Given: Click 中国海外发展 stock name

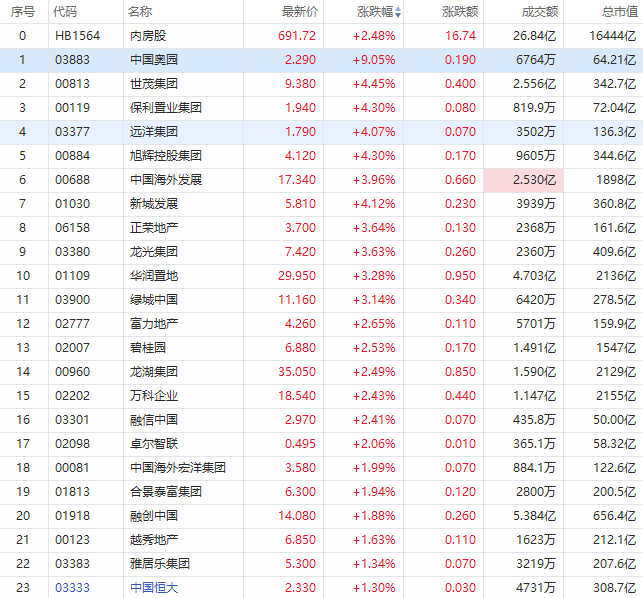Looking at the screenshot, I should pyautogui.click(x=166, y=180).
